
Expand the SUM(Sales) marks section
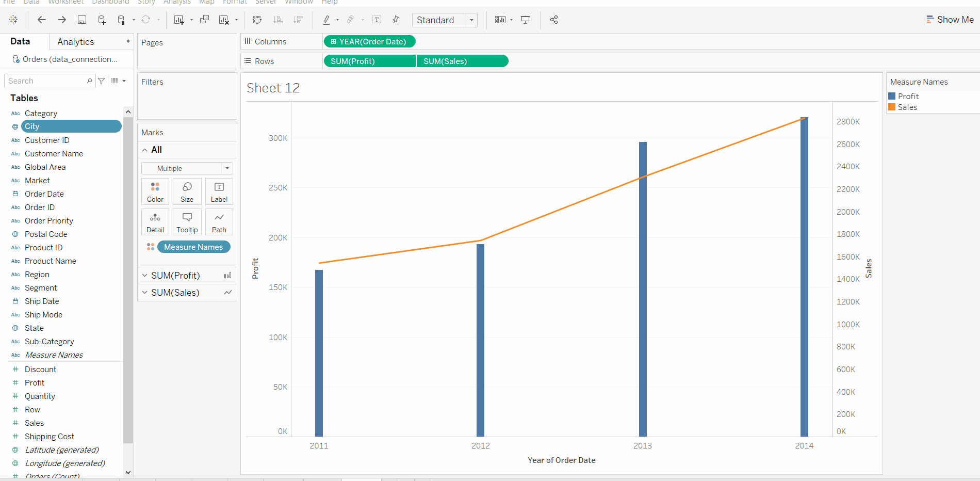(145, 293)
